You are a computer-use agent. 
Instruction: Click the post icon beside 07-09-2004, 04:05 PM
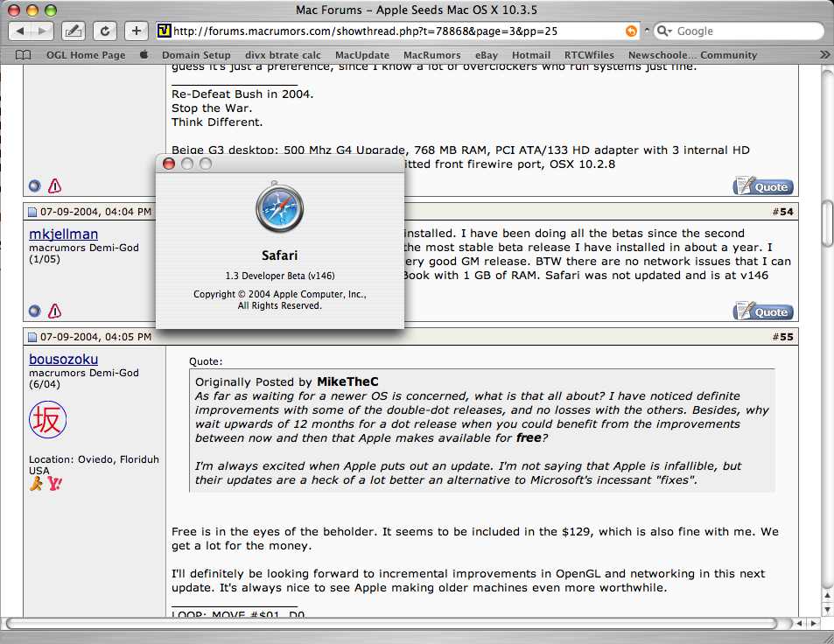coord(32,337)
